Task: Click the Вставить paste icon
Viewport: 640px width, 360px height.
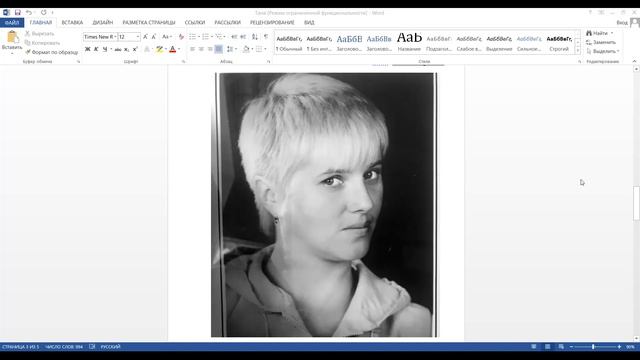Action: [x=12, y=37]
